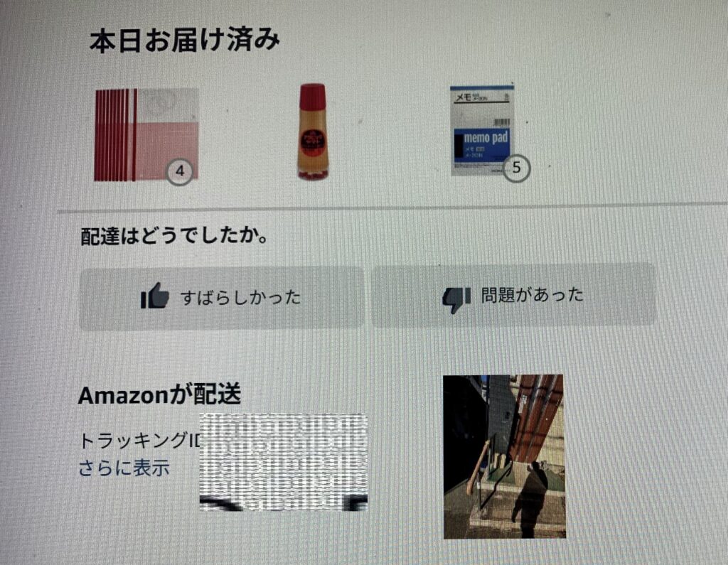
Task: Select the pixelated tracking number area
Action: [284, 462]
